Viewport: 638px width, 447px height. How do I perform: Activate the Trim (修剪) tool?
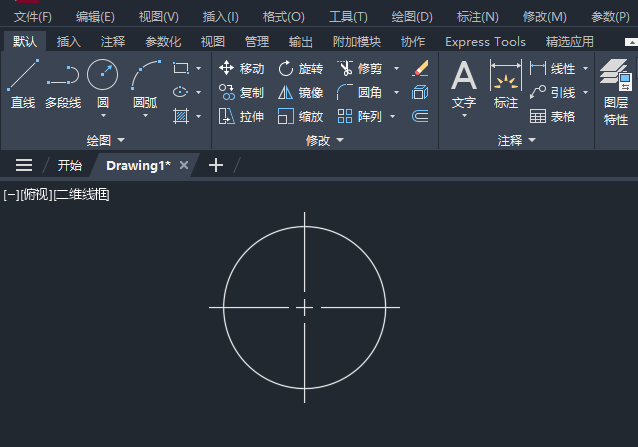(360, 68)
